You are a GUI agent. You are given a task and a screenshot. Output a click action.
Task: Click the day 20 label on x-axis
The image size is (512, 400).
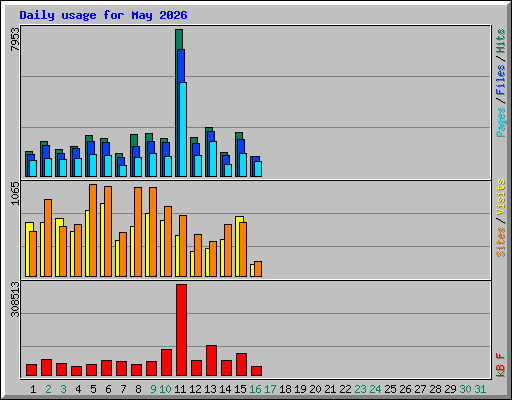[x=315, y=389]
